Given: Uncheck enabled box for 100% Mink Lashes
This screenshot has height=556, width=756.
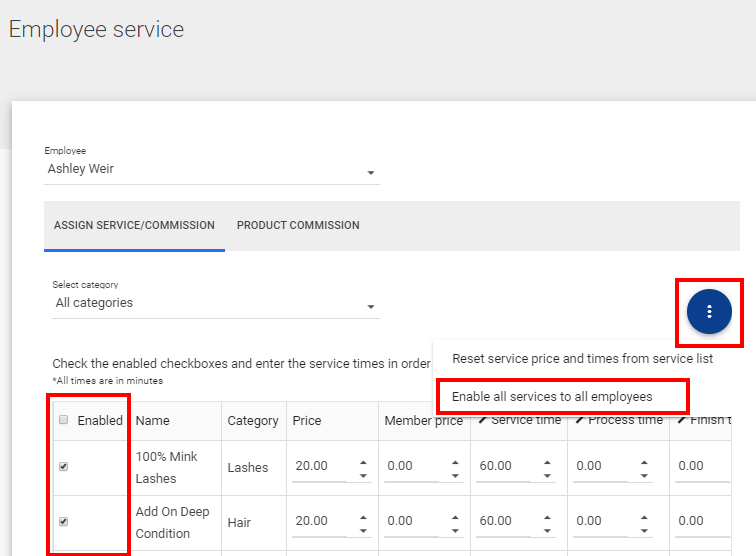Looking at the screenshot, I should point(64,466).
